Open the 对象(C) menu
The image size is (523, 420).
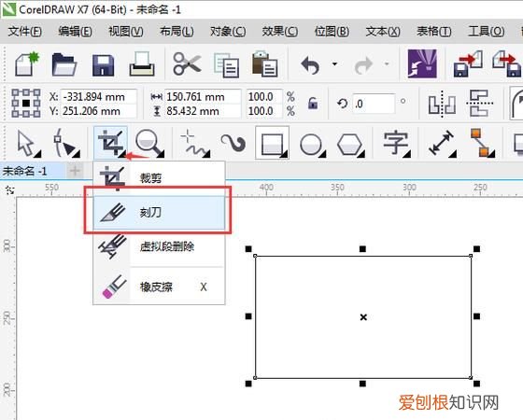tap(228, 32)
